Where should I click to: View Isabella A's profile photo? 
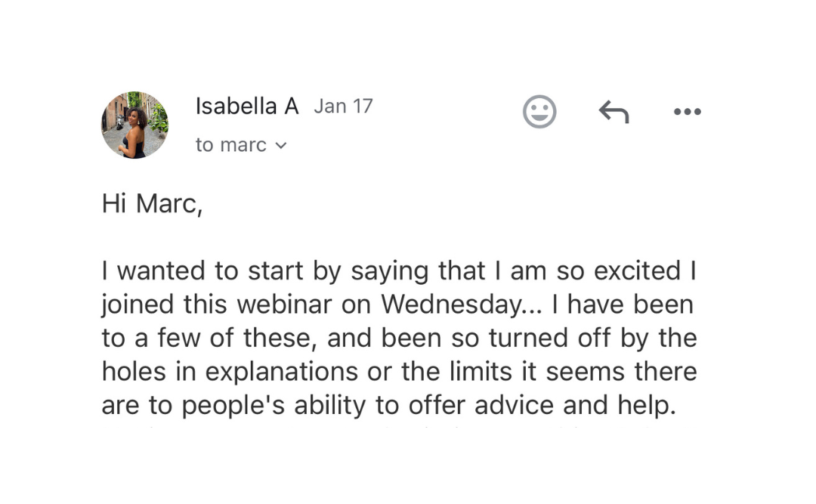pyautogui.click(x=134, y=125)
